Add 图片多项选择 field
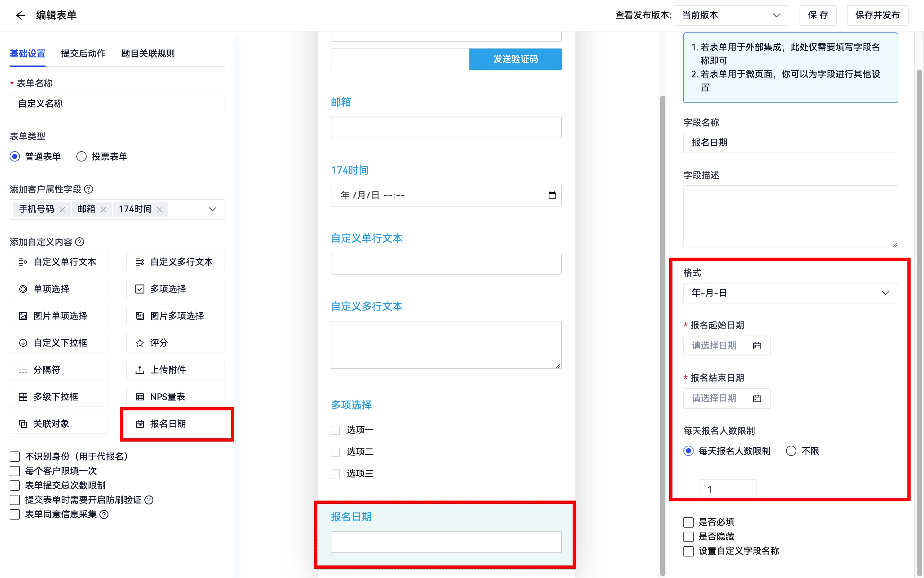This screenshot has height=578, width=924. (x=175, y=316)
